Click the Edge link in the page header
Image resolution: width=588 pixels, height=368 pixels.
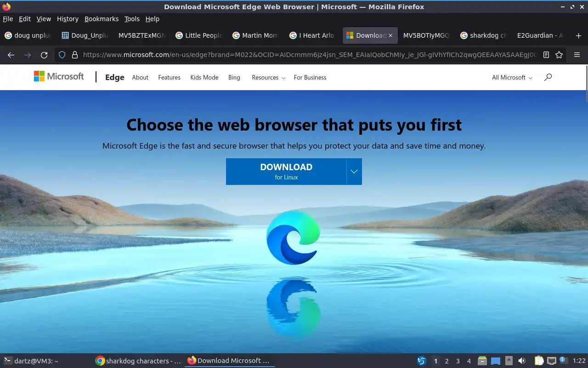(x=115, y=77)
